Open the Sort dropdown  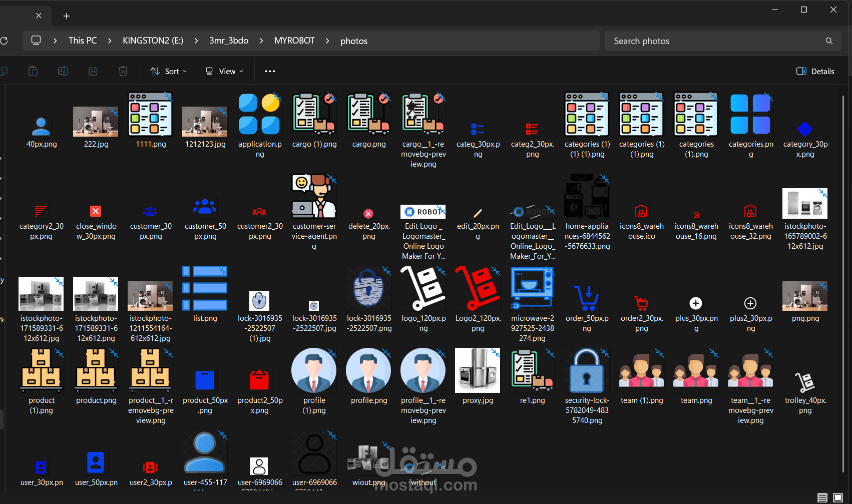(169, 71)
